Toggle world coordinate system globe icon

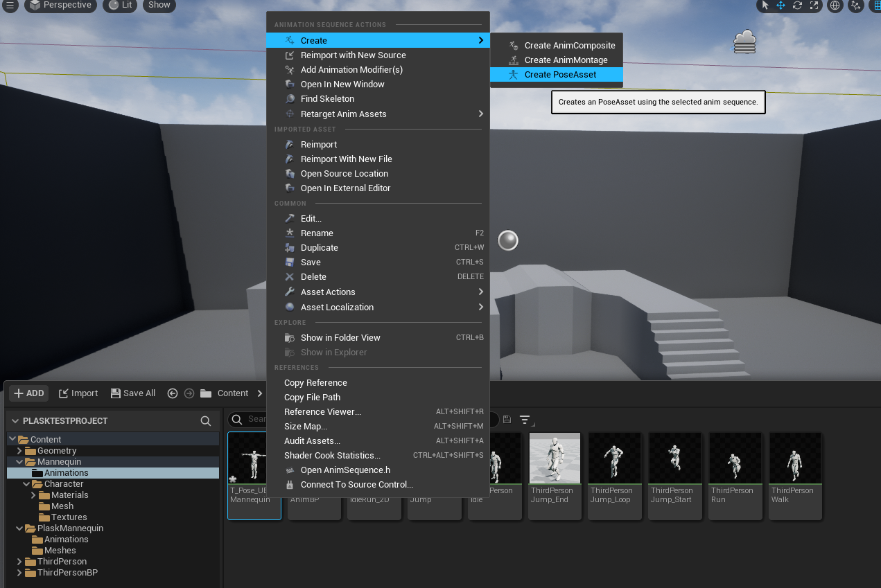coord(835,6)
